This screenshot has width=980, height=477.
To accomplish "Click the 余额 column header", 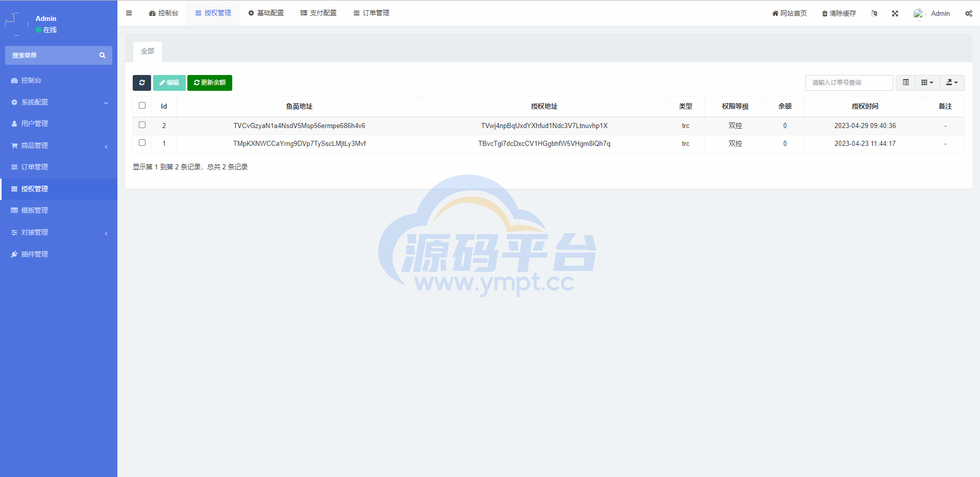I will [785, 106].
